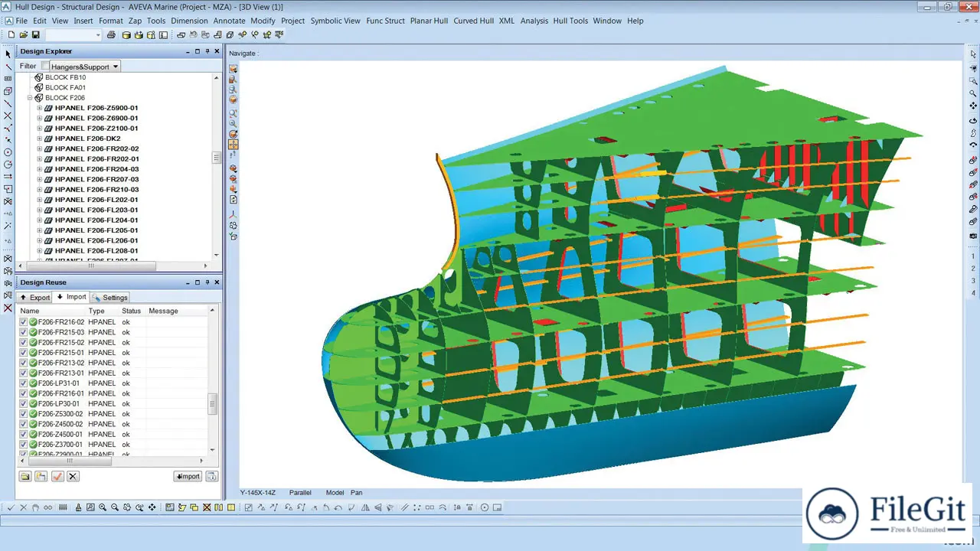The image size is (980, 551).
Task: Click the checkmark confirm icon in the bottom toolbar
Action: (11, 507)
